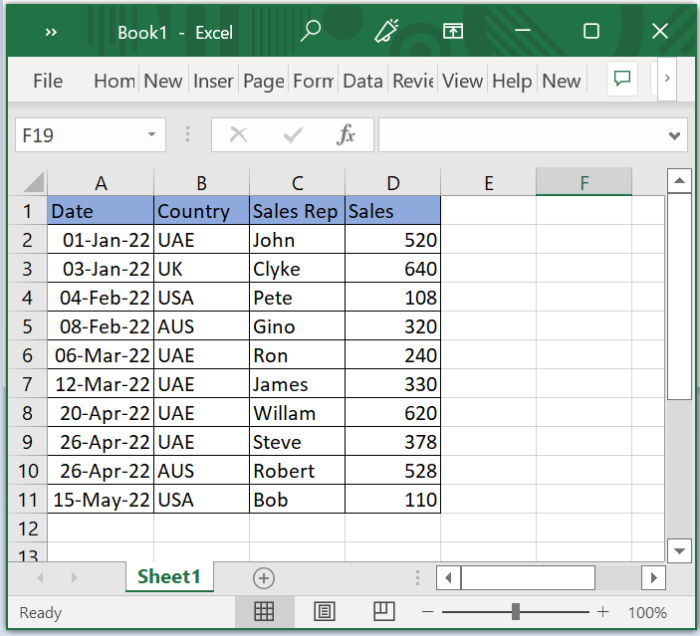
Task: Select the Sheet1 worksheet tab
Action: point(169,577)
